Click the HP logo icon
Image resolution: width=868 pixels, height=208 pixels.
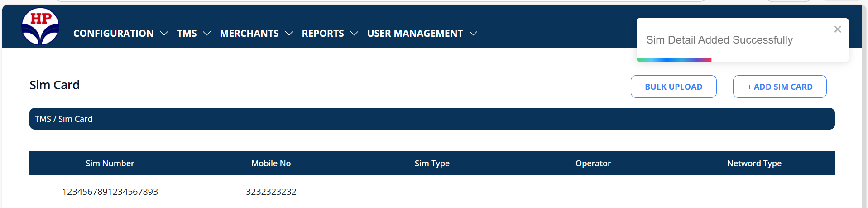pyautogui.click(x=40, y=27)
